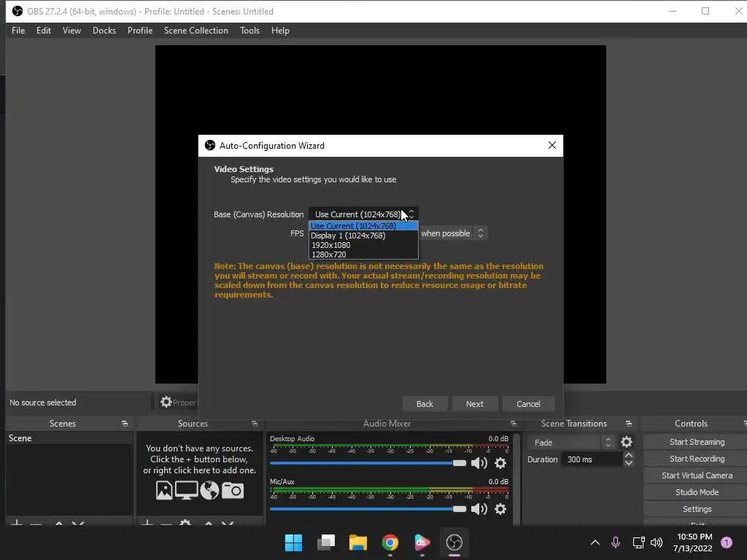This screenshot has height=560, width=747.
Task: Select Use Current (1024x768) option
Action: click(363, 226)
